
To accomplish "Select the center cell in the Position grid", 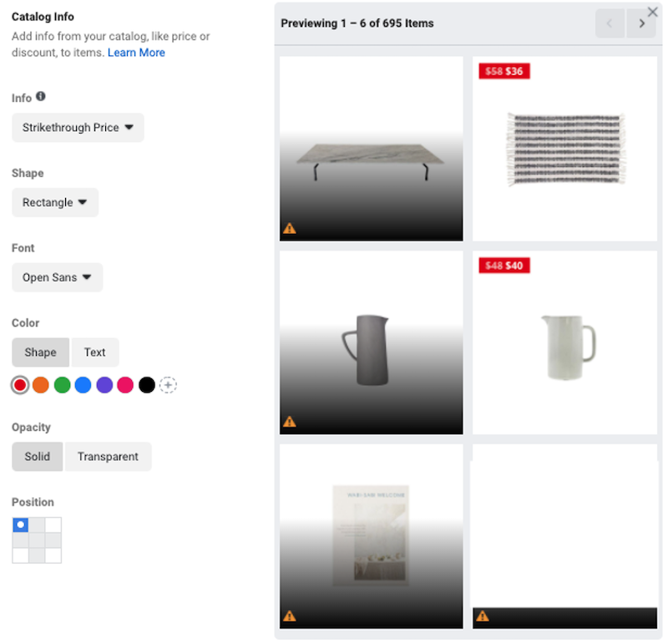I will (x=37, y=539).
